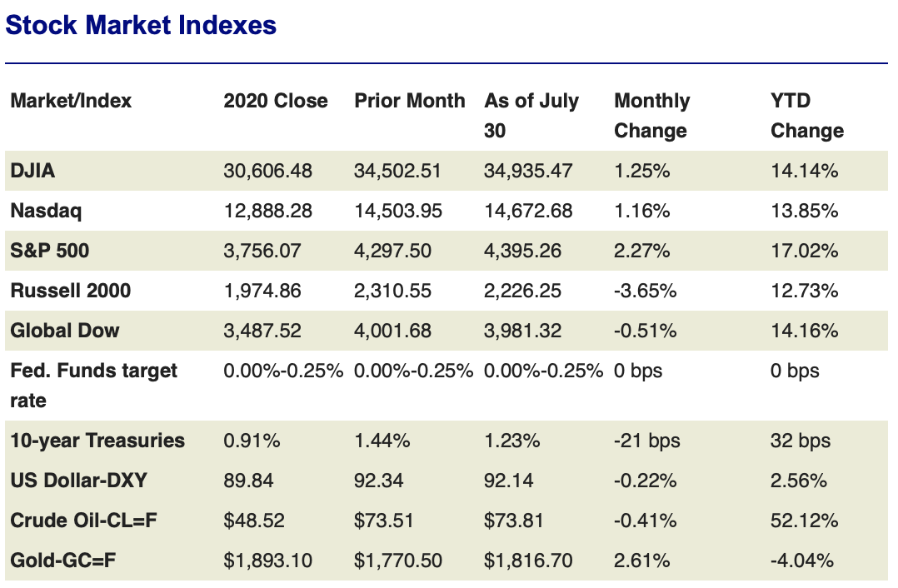Select Russell 2000 monthly change -3.65%
This screenshot has height=588, width=898.
pyautogui.click(x=646, y=291)
